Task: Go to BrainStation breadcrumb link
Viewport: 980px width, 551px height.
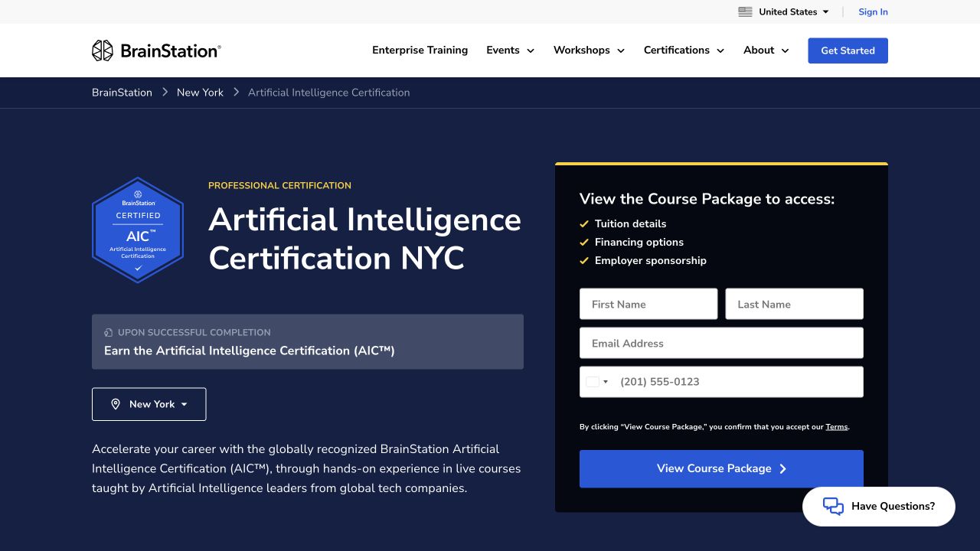Action: click(122, 93)
